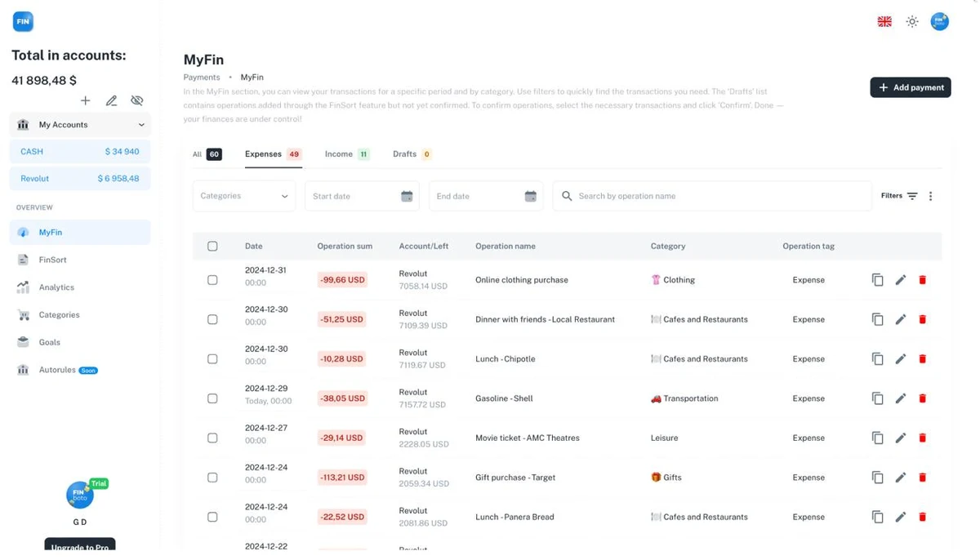Screen dimensions: 980x560
Task: Select the Movie ticket - AMC Theatres checkbox
Action: click(x=212, y=438)
